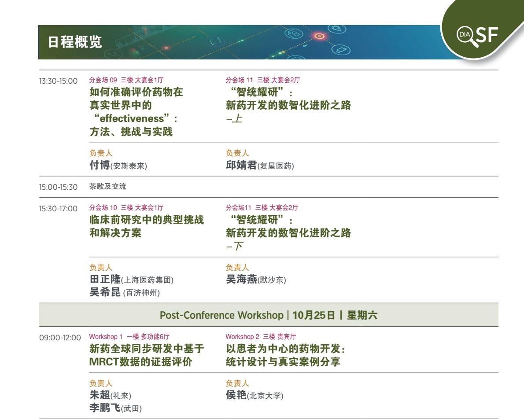Open Workshop 1 新药全球同步研发 title
Image resolution: width=524 pixels, height=420 pixels.
[x=147, y=355]
